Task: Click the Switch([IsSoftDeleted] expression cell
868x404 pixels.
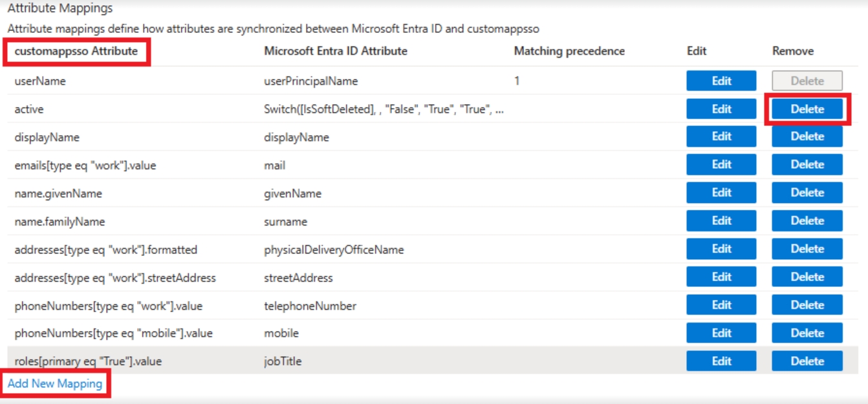Action: pyautogui.click(x=384, y=109)
